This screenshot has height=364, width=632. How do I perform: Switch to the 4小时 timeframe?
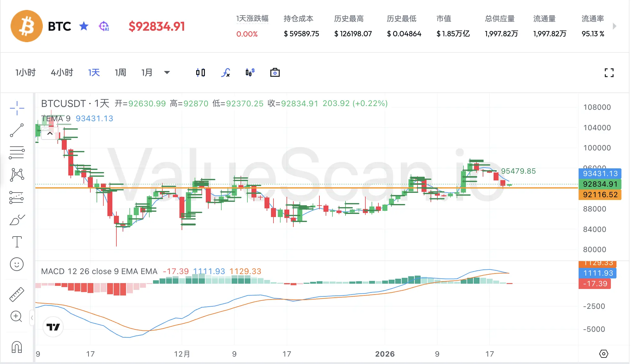[62, 73]
